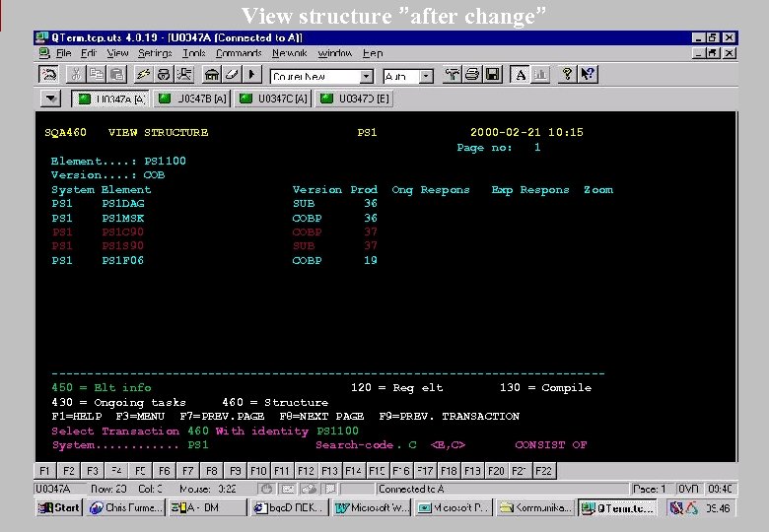Click the F8 function key button
The width and height of the screenshot is (769, 532).
(x=211, y=471)
